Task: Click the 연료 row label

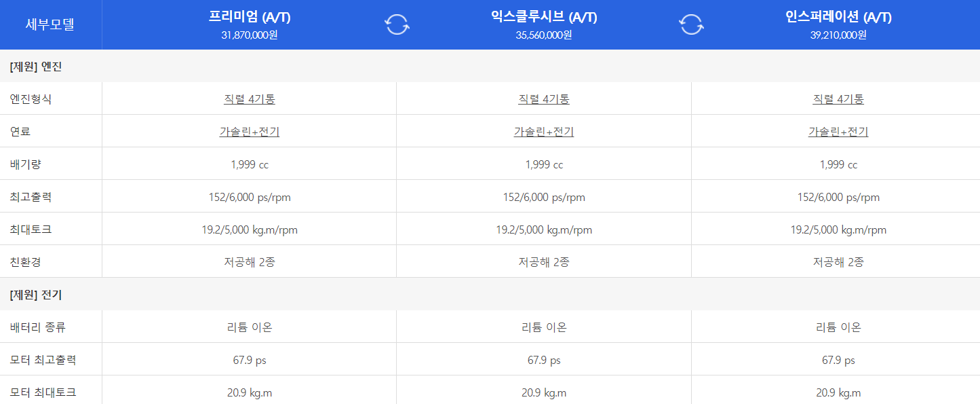Action: pos(20,132)
